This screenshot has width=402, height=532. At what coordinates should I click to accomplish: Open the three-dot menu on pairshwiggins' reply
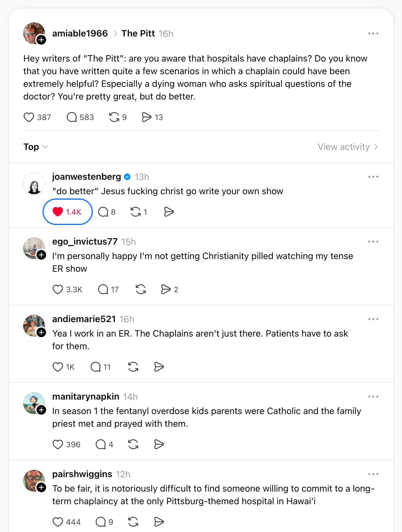tap(373, 474)
